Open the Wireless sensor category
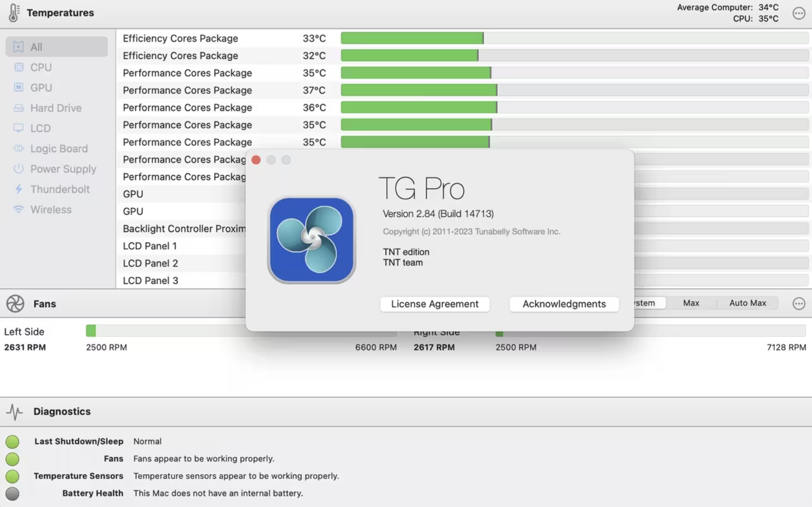This screenshot has width=812, height=507. (51, 209)
